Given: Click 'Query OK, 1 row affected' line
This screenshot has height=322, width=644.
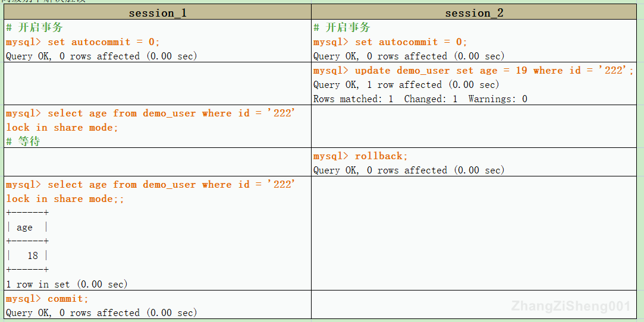Looking at the screenshot, I should point(406,85).
